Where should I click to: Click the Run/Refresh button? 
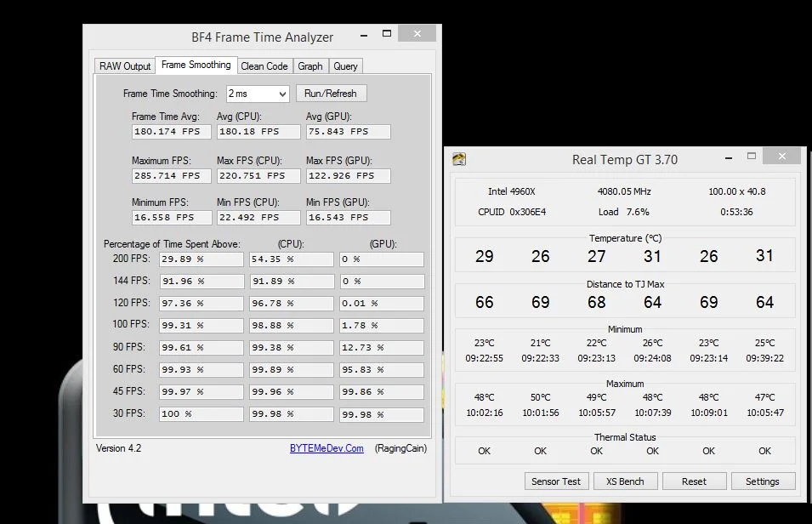[x=331, y=94]
